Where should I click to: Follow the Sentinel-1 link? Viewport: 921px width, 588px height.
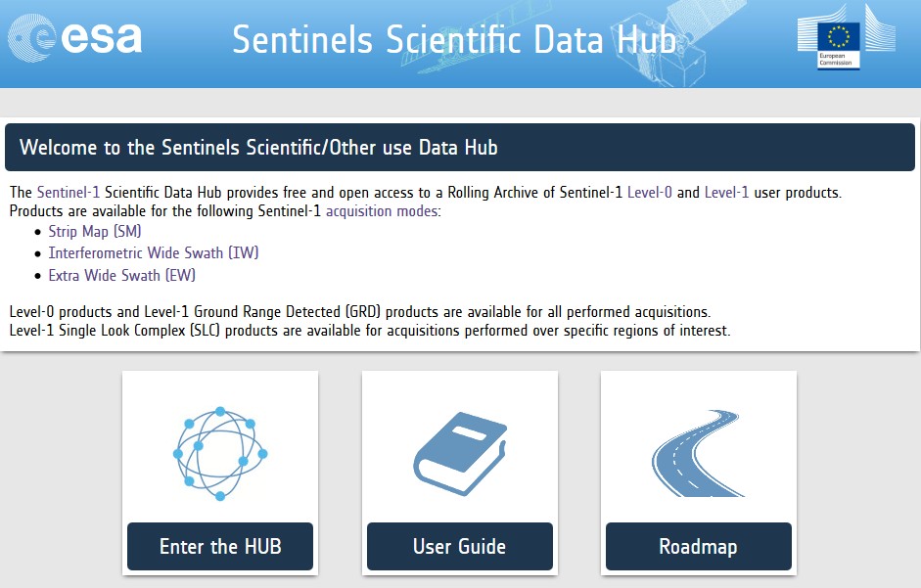[x=69, y=193]
